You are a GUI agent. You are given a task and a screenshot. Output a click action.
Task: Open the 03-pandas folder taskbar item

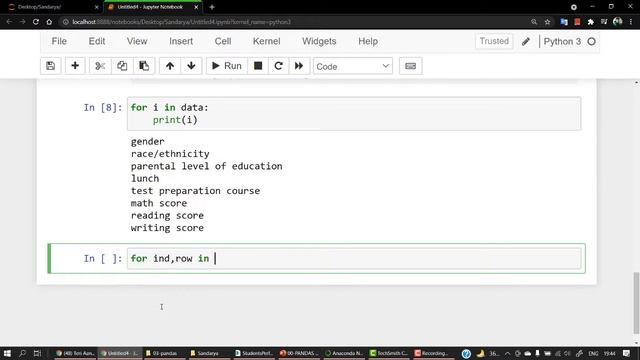coord(162,353)
